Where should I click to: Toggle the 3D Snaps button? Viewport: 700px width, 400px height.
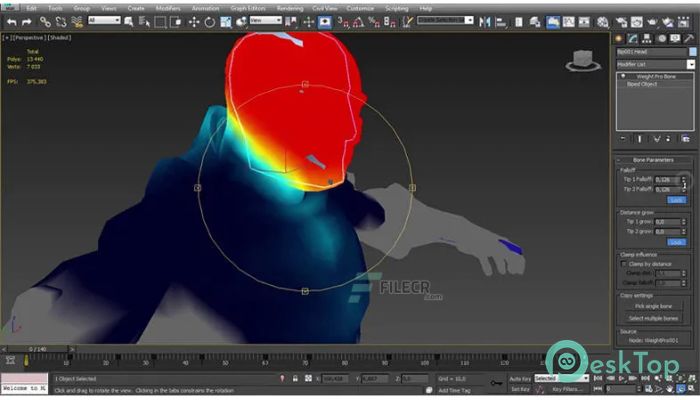(343, 21)
